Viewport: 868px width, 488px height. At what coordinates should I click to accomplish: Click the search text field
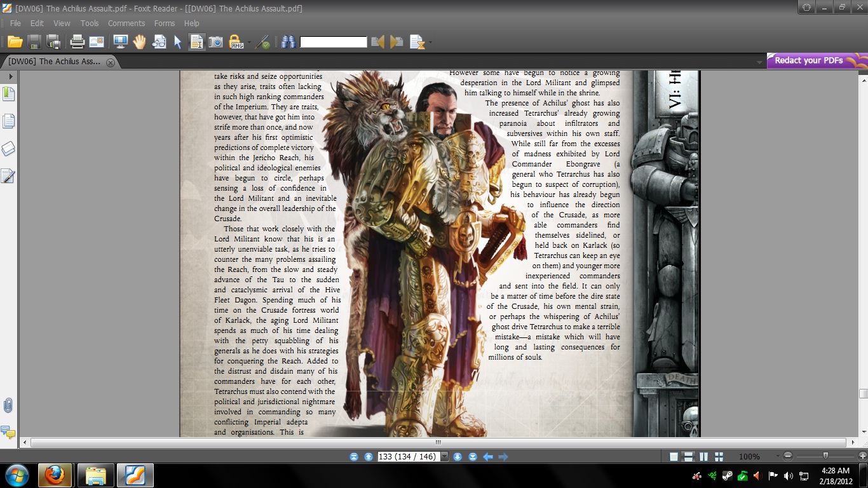pyautogui.click(x=334, y=42)
